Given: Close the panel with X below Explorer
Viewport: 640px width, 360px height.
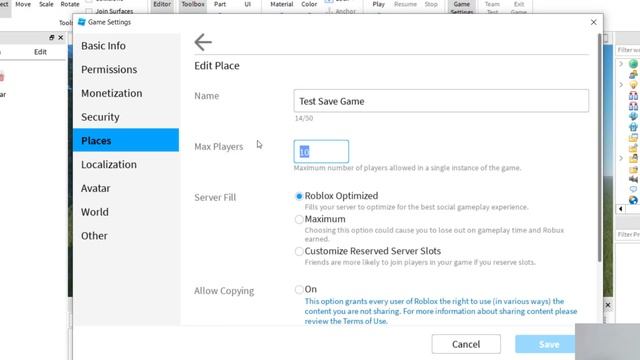Looking at the screenshot, I should [608, 305].
